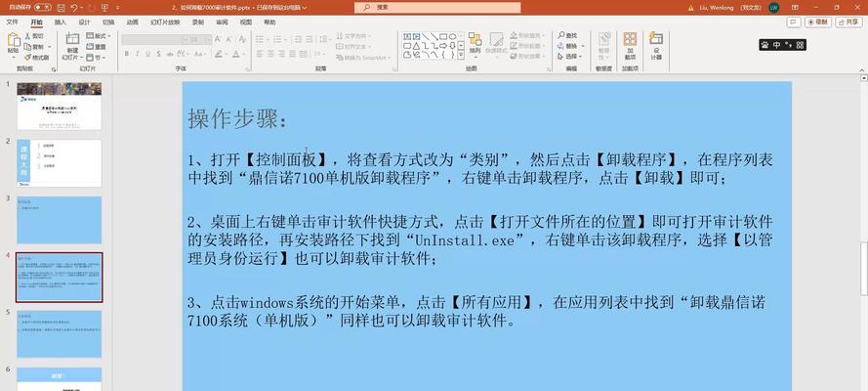Switch to the 审阅 (Review) tab
The height and width of the screenshot is (391, 868).
(222, 22)
